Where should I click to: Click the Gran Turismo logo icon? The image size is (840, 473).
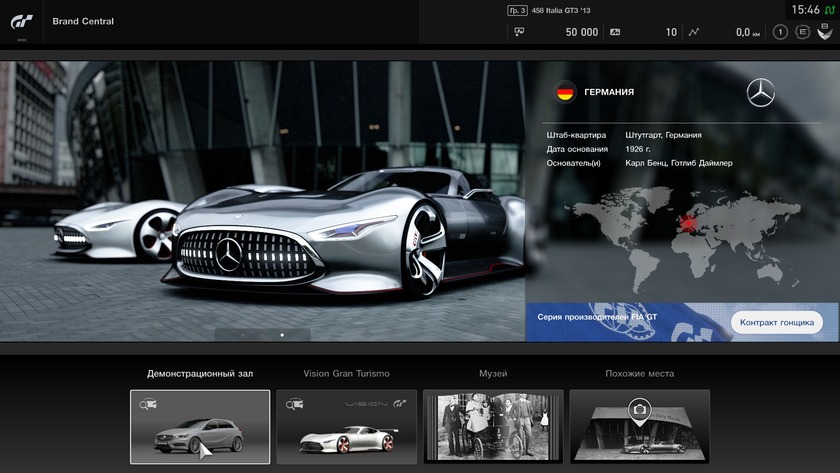22,20
